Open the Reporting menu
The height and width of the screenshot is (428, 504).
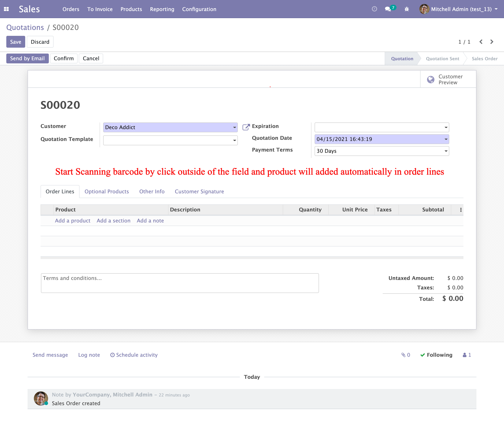162,9
